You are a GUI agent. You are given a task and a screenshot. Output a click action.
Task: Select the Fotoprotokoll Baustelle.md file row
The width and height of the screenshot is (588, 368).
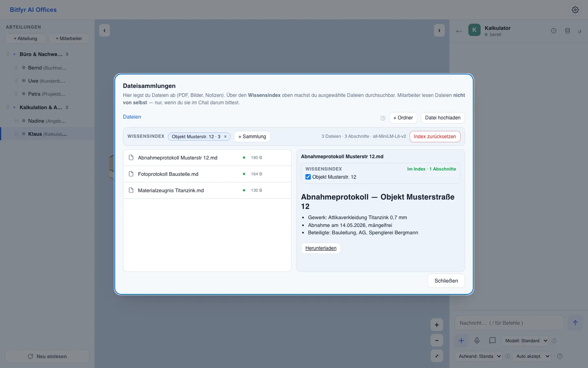coord(207,174)
